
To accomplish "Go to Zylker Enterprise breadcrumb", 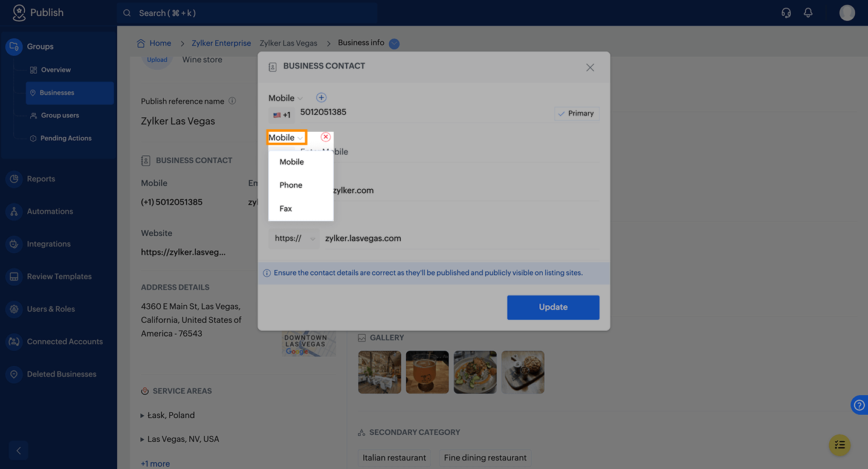I will [221, 43].
